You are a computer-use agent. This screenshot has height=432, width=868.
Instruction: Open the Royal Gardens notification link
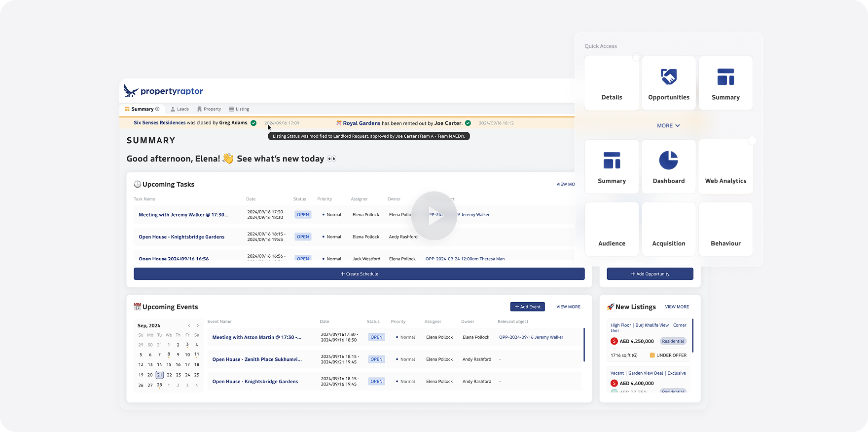coord(362,123)
